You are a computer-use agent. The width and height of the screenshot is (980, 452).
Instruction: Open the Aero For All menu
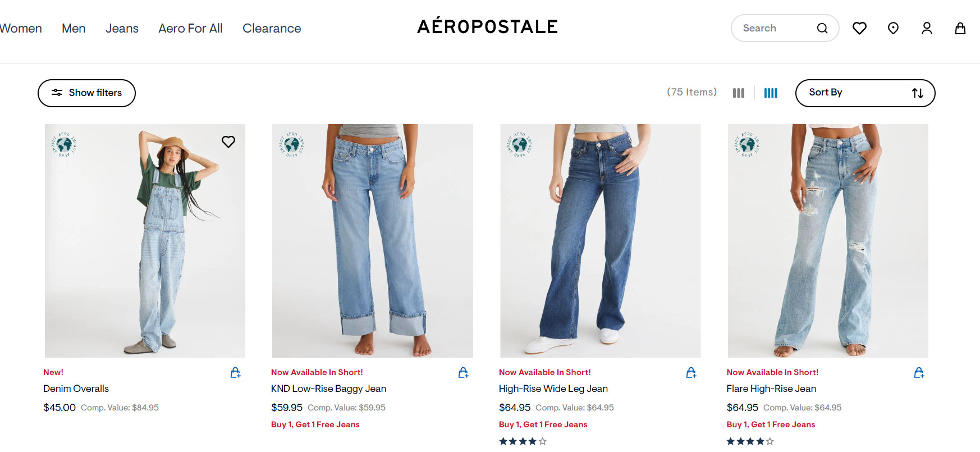tap(190, 28)
